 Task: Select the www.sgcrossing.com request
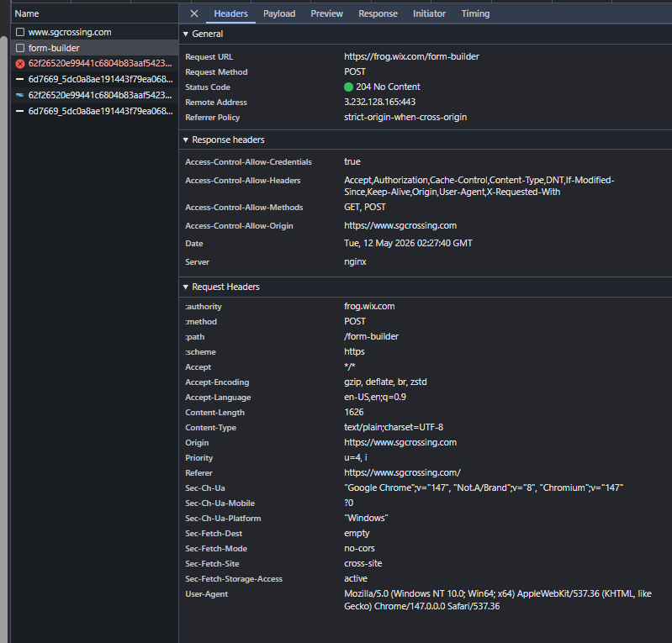coord(94,32)
